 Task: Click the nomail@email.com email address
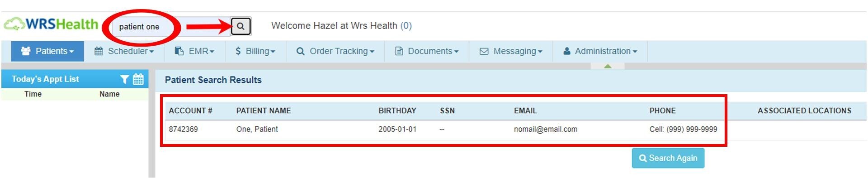tap(545, 129)
